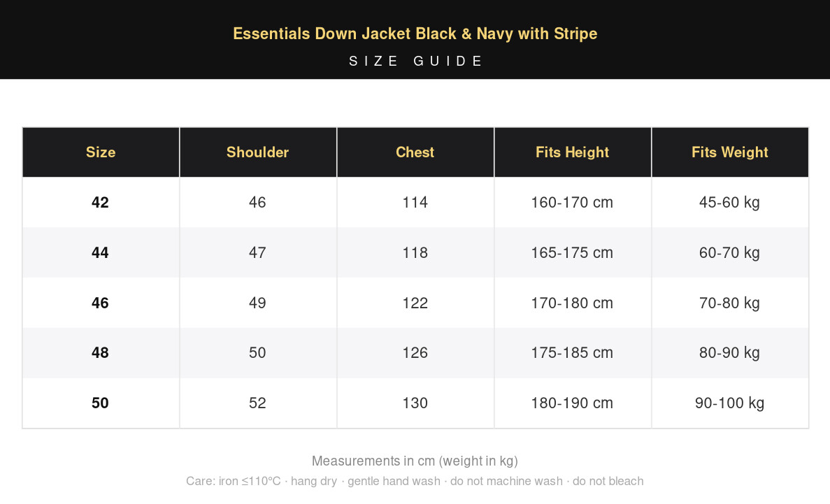Click the Chest column header
The width and height of the screenshot is (830, 504).
pyautogui.click(x=415, y=152)
